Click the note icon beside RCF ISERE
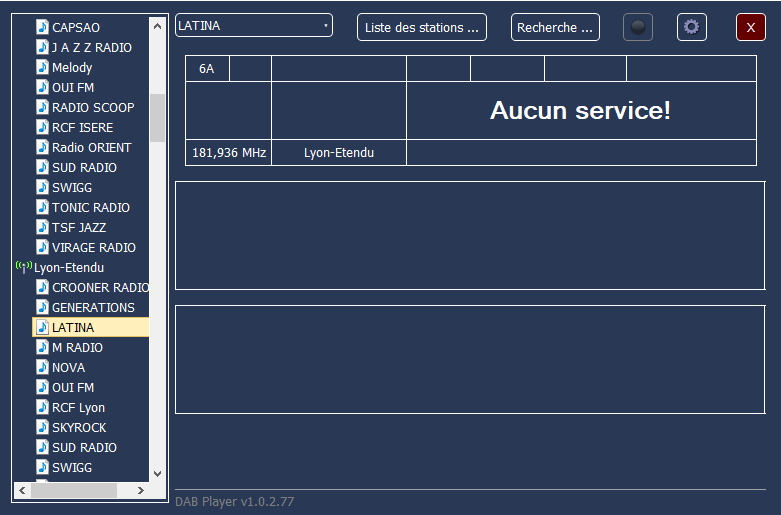 [42, 127]
